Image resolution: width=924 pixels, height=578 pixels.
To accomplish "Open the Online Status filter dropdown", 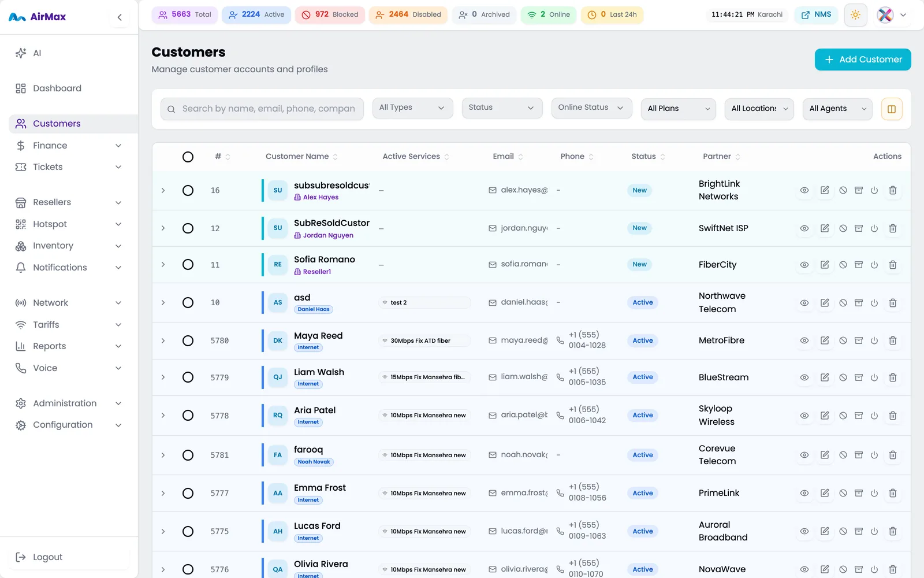I will [591, 108].
